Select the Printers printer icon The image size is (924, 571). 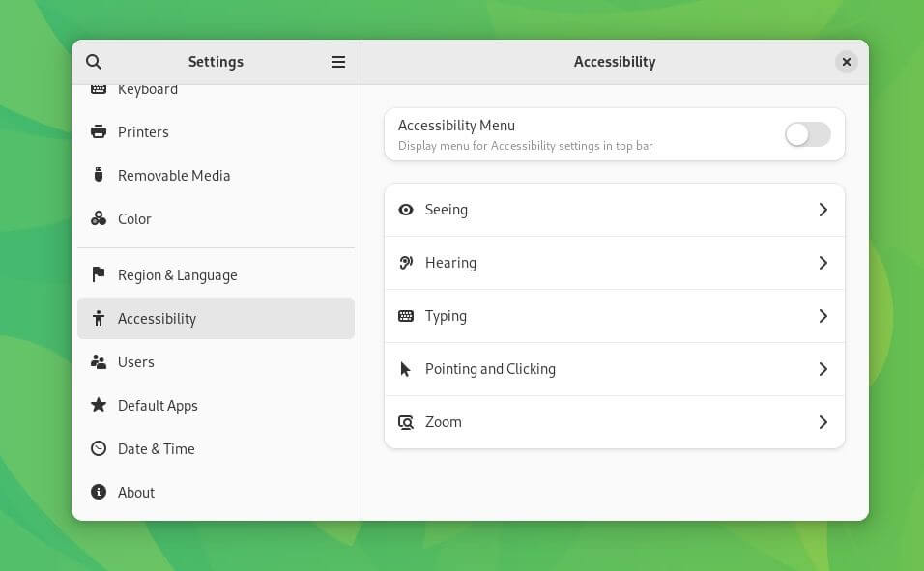[98, 131]
